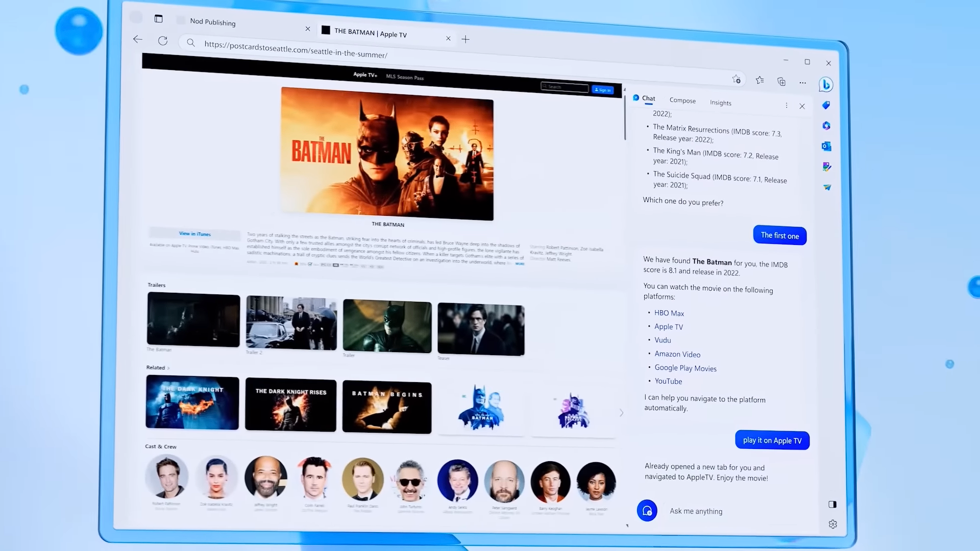Open chat panel more options dots
980x551 pixels.
[787, 106]
